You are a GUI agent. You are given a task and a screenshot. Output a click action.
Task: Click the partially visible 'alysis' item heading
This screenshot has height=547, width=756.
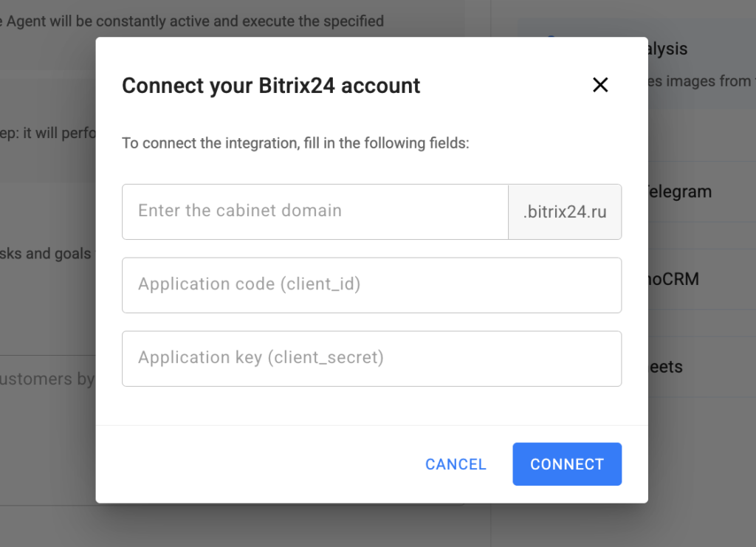[x=667, y=49]
